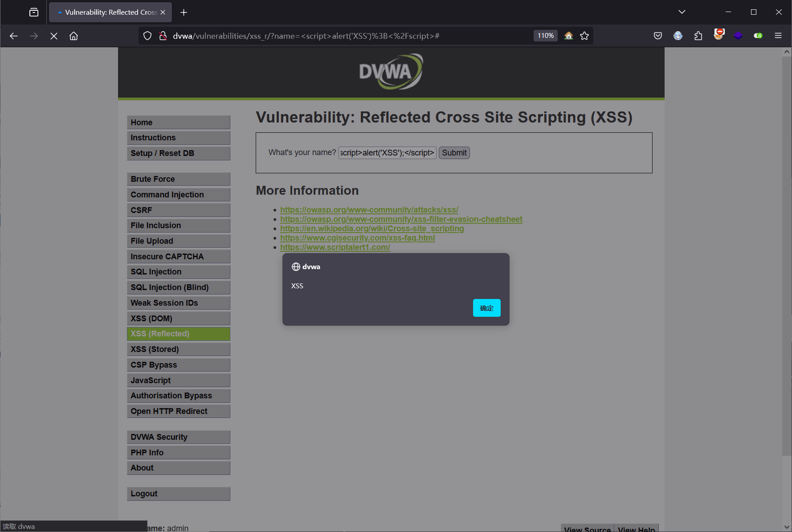Open SQL Injection (Blind) page

[x=179, y=287]
